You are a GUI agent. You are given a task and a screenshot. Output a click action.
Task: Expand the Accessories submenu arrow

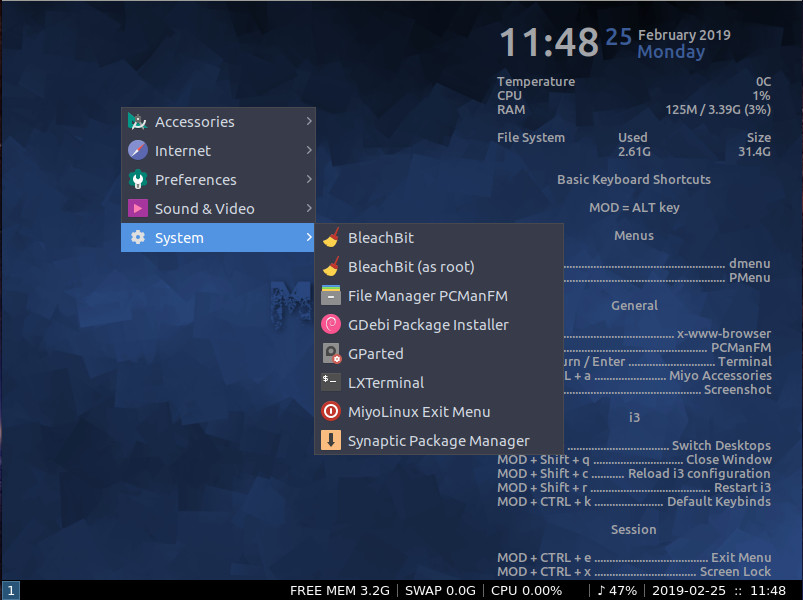coord(309,121)
